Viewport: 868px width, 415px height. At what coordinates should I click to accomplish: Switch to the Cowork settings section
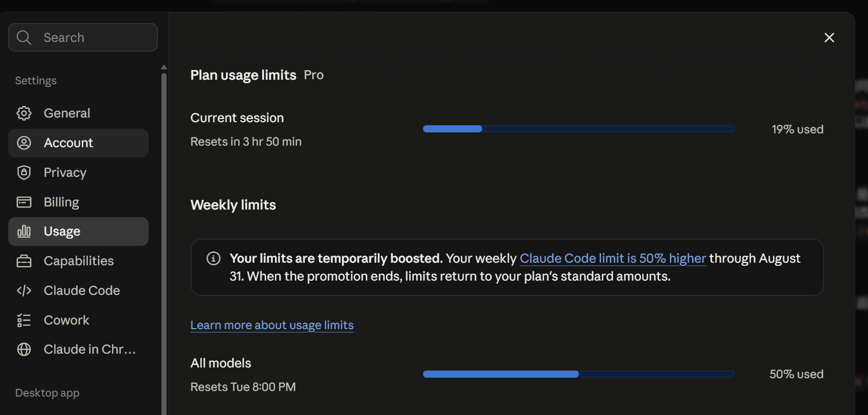[x=78, y=320]
